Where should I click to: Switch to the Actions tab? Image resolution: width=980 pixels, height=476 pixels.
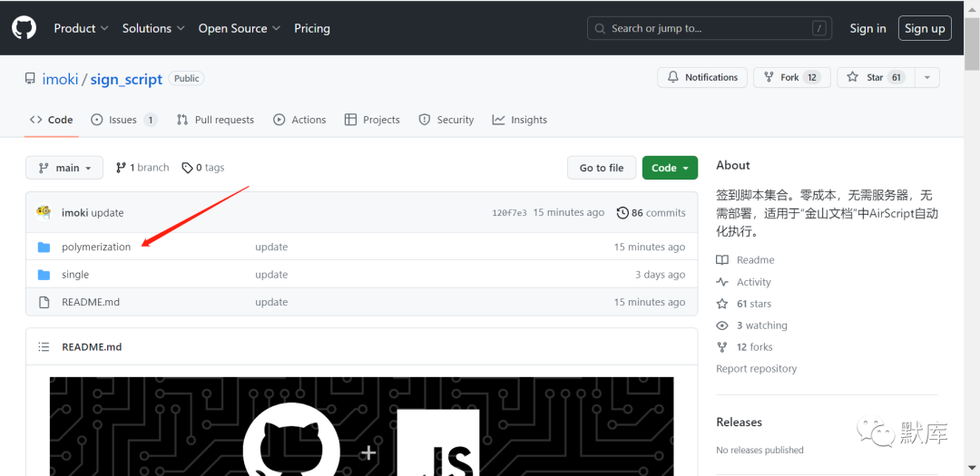[300, 120]
